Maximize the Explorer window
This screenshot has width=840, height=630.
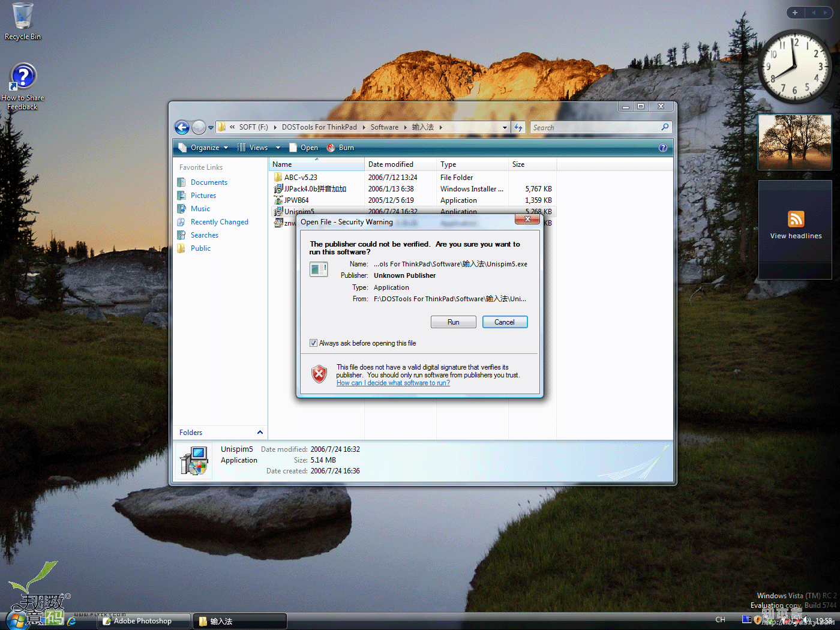coord(641,106)
